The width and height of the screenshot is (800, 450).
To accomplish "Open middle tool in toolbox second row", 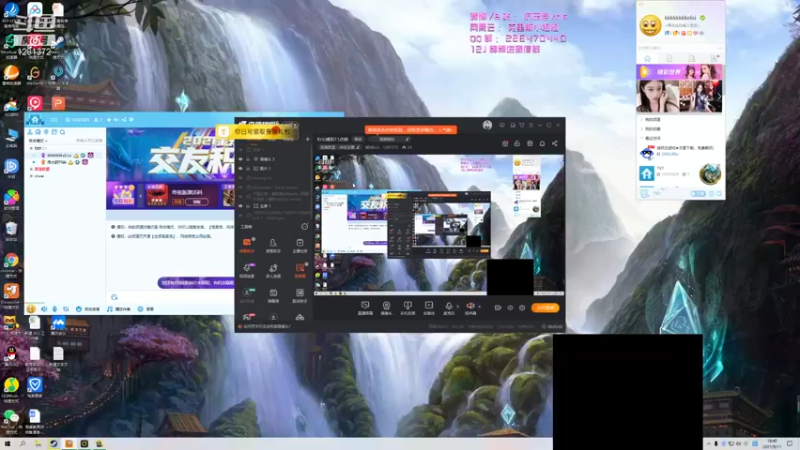I will click(273, 270).
